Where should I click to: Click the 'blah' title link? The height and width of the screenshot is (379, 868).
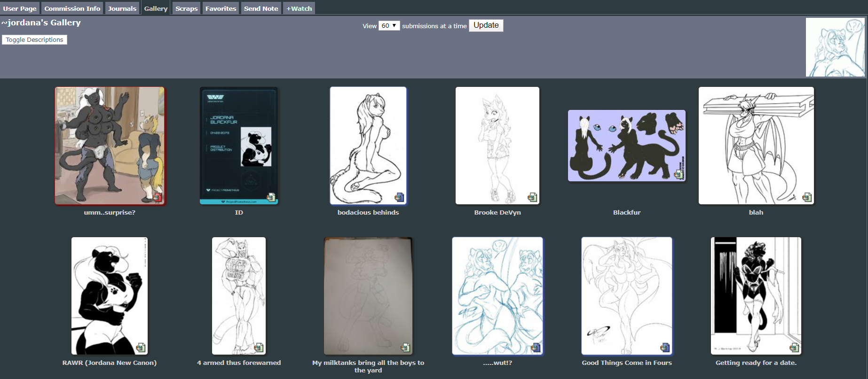[x=756, y=213]
